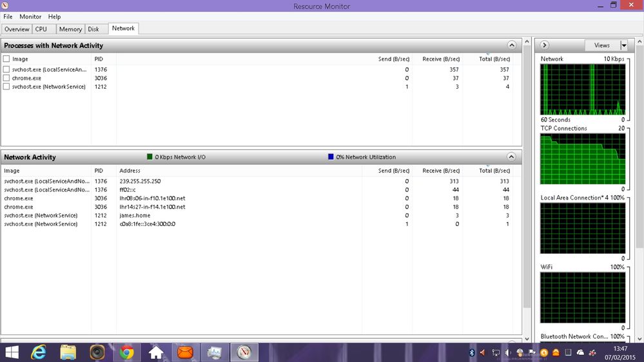The height and width of the screenshot is (362, 644).
Task: Open the Monitor menu
Action: [30, 17]
